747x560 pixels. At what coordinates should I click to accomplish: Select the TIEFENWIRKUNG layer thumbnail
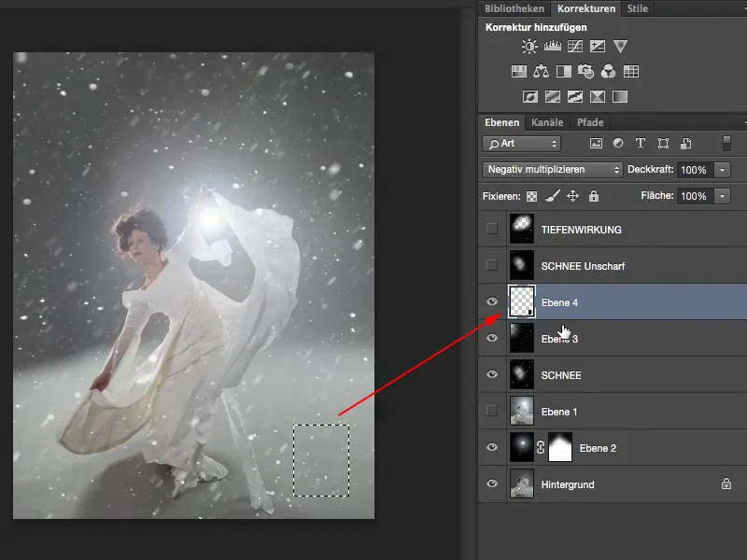[x=522, y=229]
